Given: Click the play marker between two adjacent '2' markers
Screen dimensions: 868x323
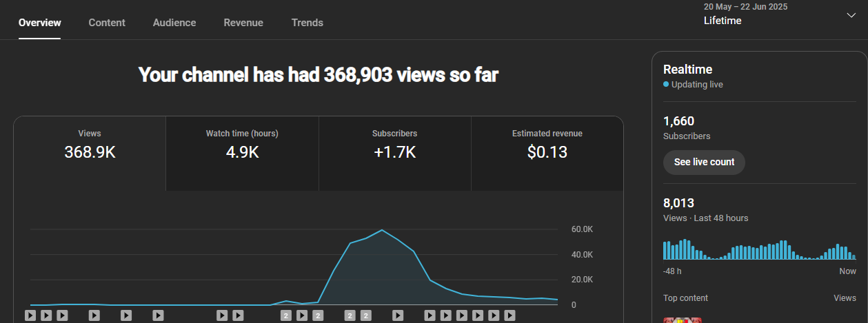Looking at the screenshot, I should point(302,315).
